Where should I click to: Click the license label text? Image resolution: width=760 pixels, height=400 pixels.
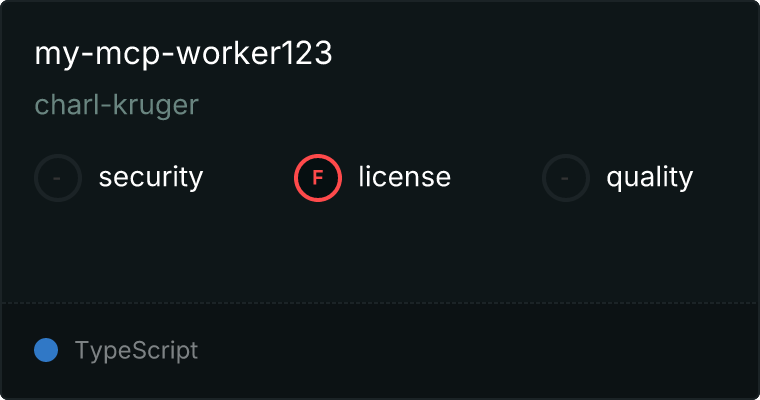[x=404, y=176]
